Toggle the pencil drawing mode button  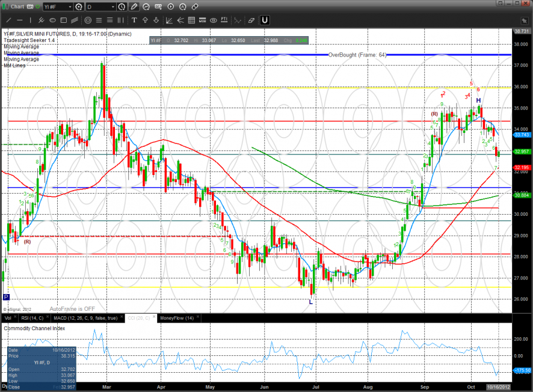pos(134,7)
